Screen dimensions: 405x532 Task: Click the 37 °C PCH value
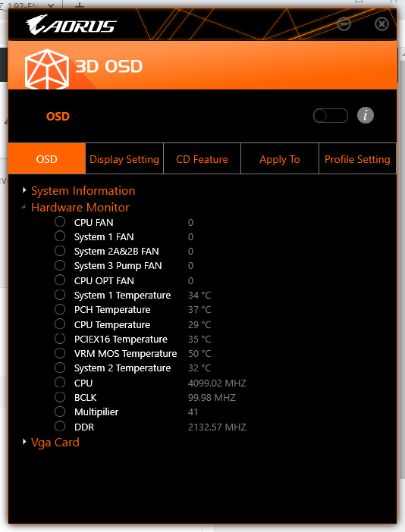(199, 310)
